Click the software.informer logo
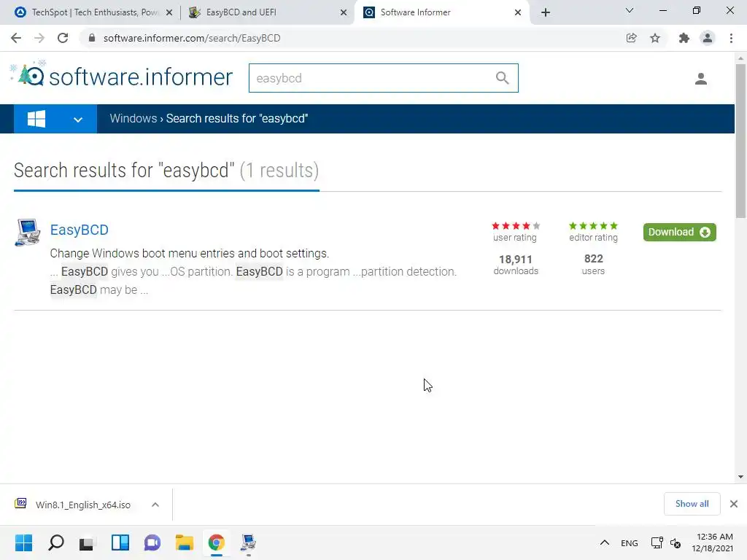Viewport: 747px width, 560px height. (x=121, y=76)
